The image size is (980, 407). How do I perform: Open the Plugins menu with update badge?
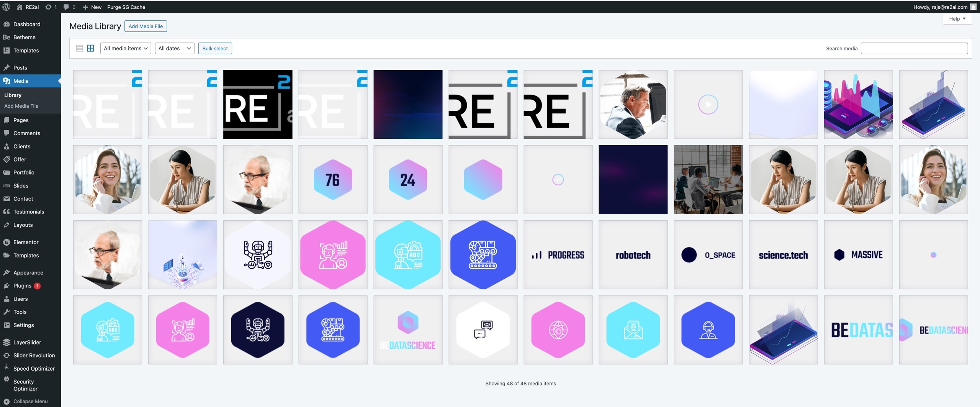(22, 286)
